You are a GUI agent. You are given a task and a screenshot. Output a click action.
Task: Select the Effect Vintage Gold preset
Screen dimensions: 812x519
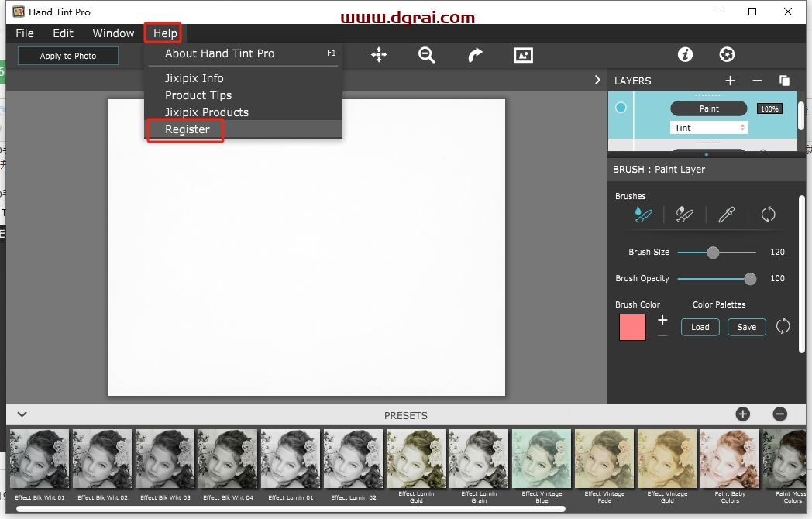667,466
